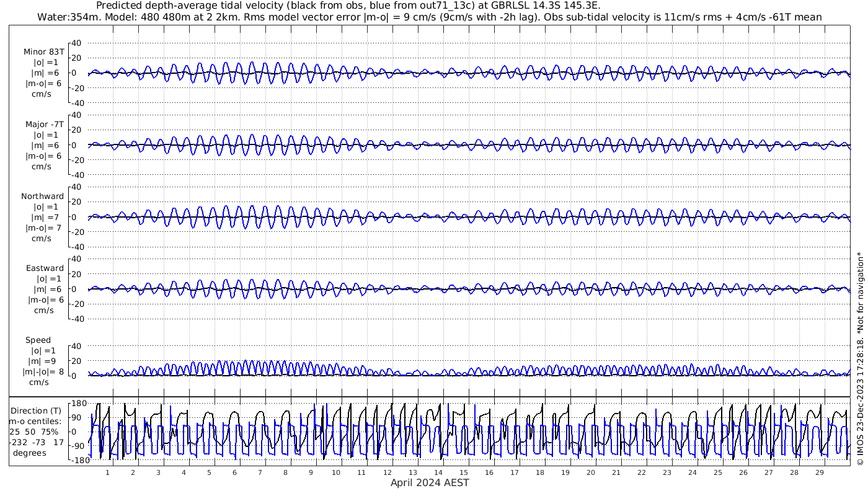Click day '25' on the date axis
868x496 pixels.
pyautogui.click(x=717, y=472)
